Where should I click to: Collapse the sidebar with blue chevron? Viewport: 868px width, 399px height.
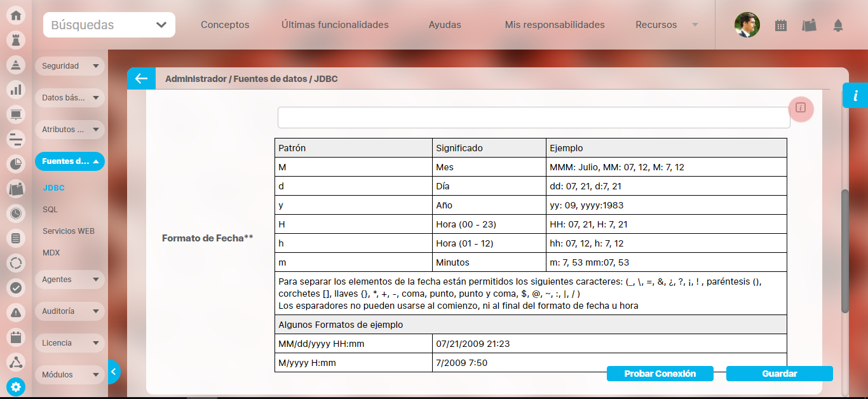coord(114,372)
